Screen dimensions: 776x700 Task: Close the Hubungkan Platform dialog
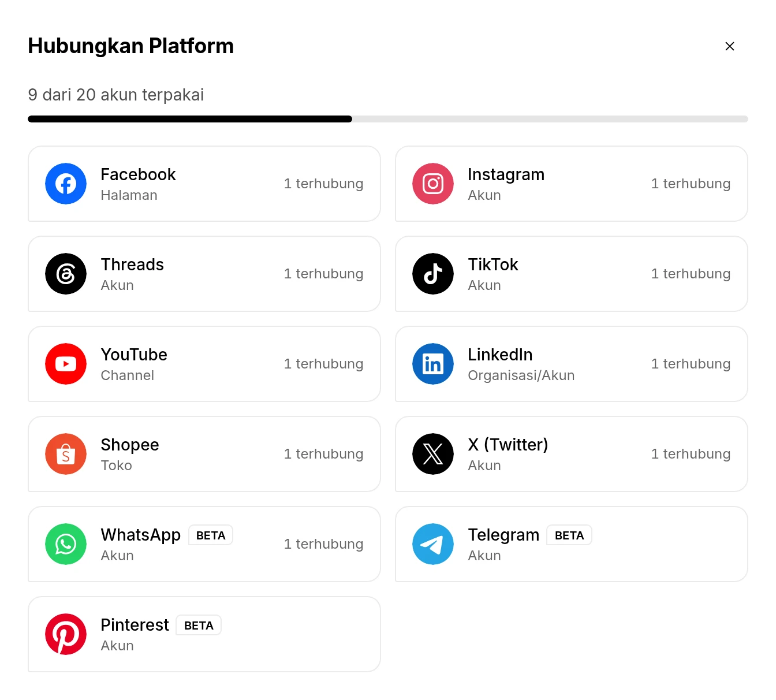(730, 46)
